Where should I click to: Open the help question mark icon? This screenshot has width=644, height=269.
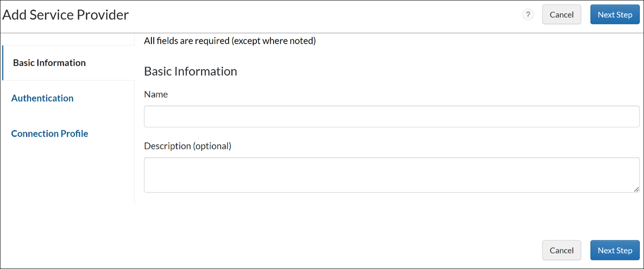point(528,15)
